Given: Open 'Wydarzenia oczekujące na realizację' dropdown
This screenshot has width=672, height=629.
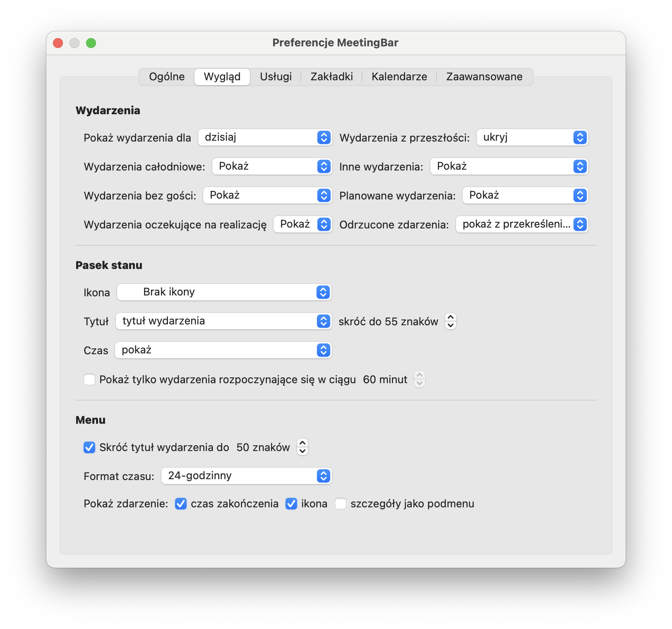Looking at the screenshot, I should click(x=302, y=224).
